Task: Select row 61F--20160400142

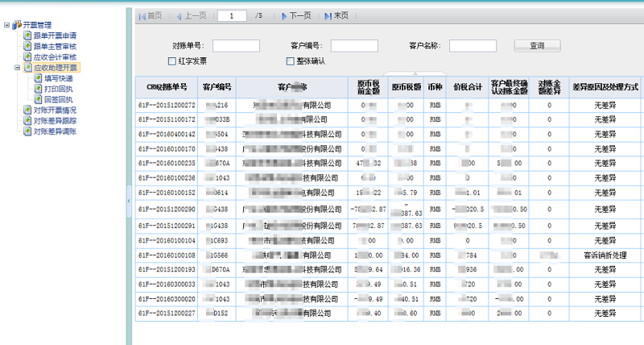Action: tap(388, 135)
